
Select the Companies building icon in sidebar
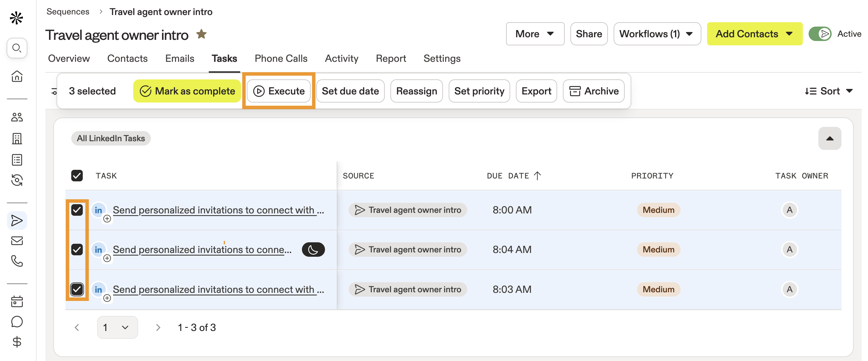pyautogui.click(x=16, y=139)
